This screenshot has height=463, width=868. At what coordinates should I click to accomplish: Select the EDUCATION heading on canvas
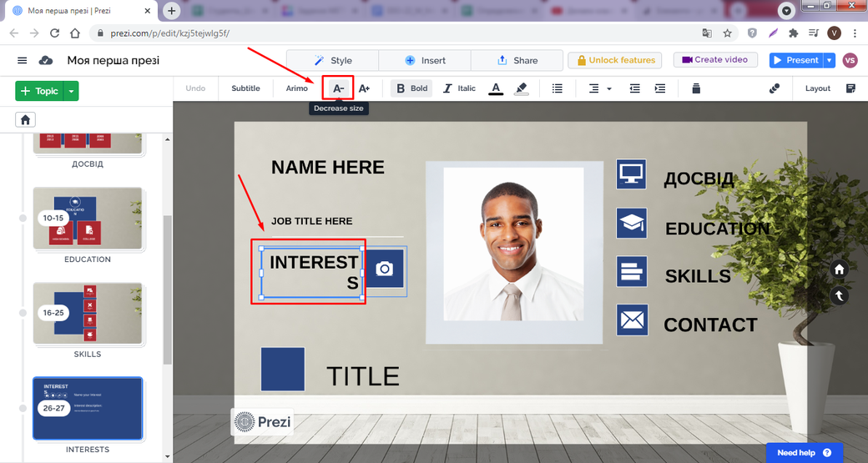(718, 229)
